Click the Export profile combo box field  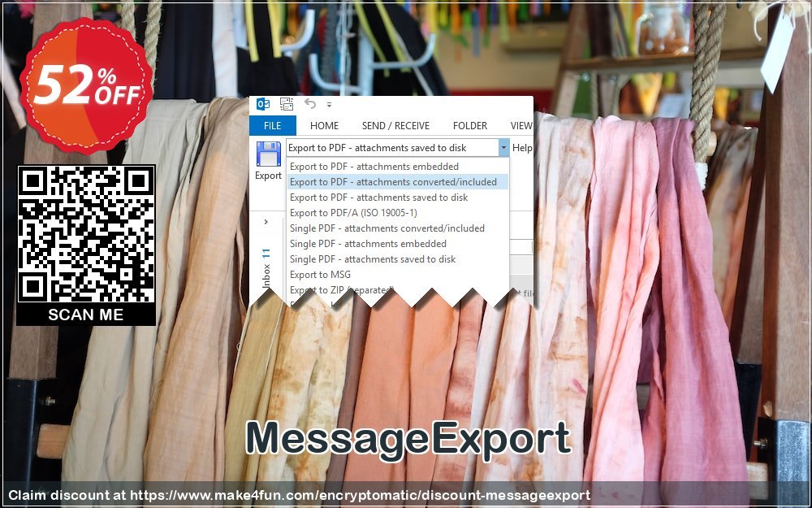tap(392, 148)
